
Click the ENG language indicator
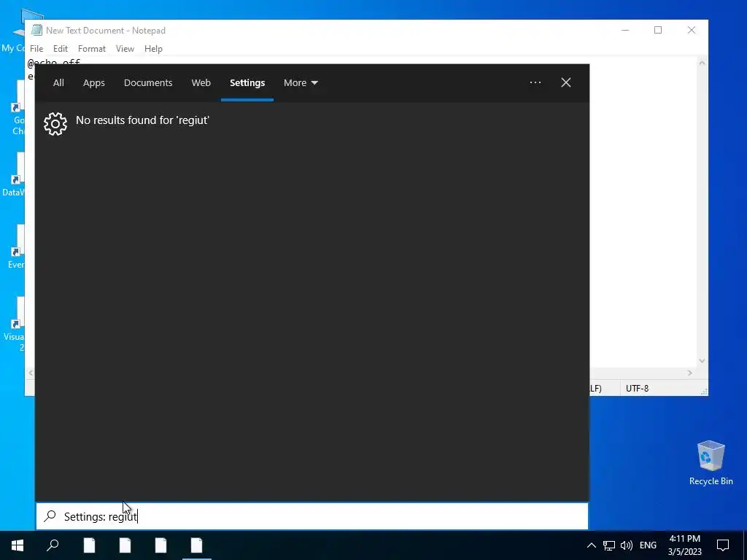[648, 545]
